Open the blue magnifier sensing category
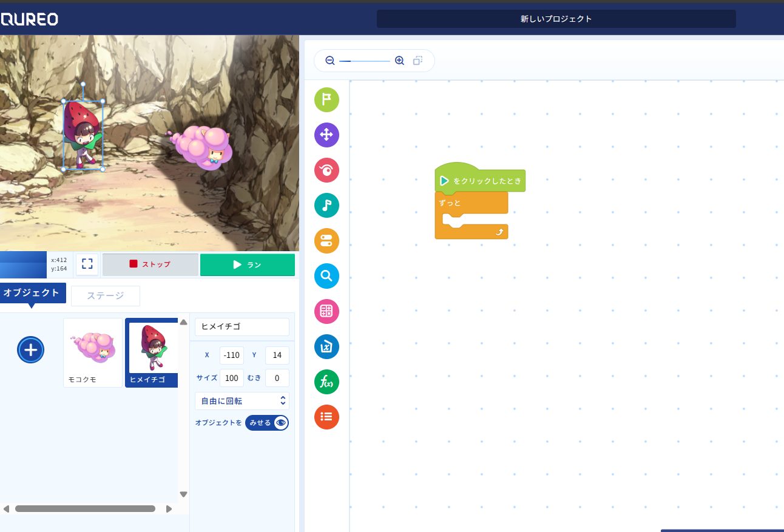Viewport: 784px width, 532px height. click(x=326, y=276)
